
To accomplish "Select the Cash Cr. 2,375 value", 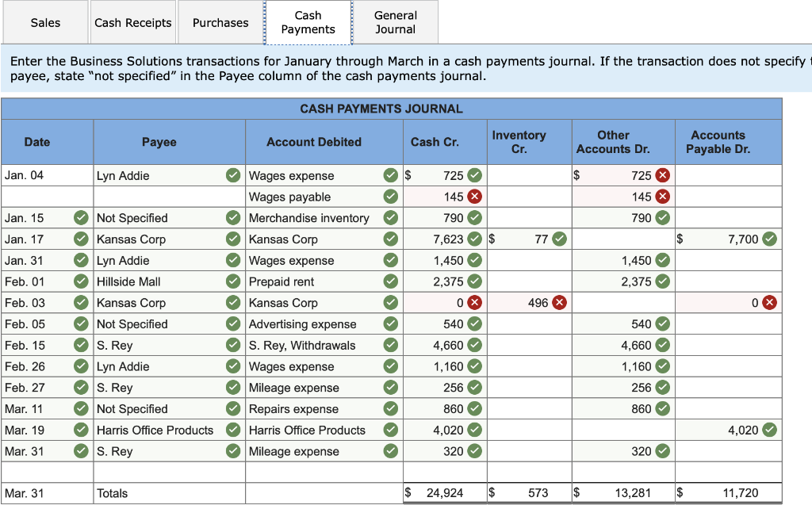I will [449, 281].
